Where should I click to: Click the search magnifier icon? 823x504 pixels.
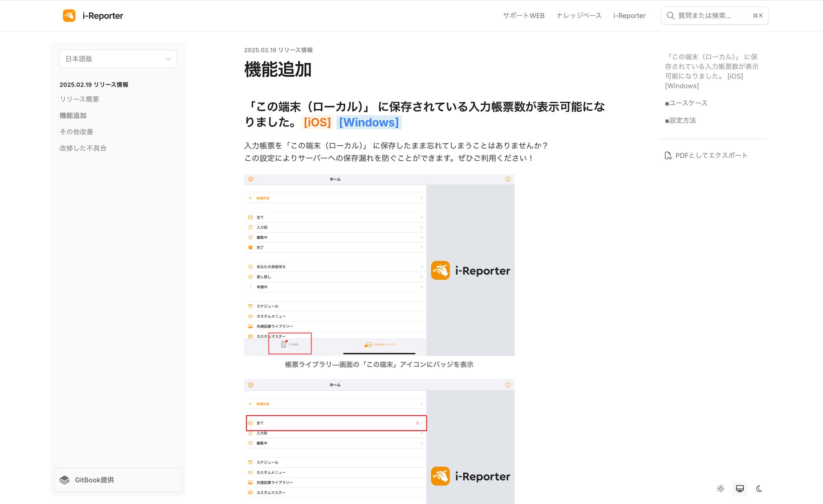(x=670, y=16)
